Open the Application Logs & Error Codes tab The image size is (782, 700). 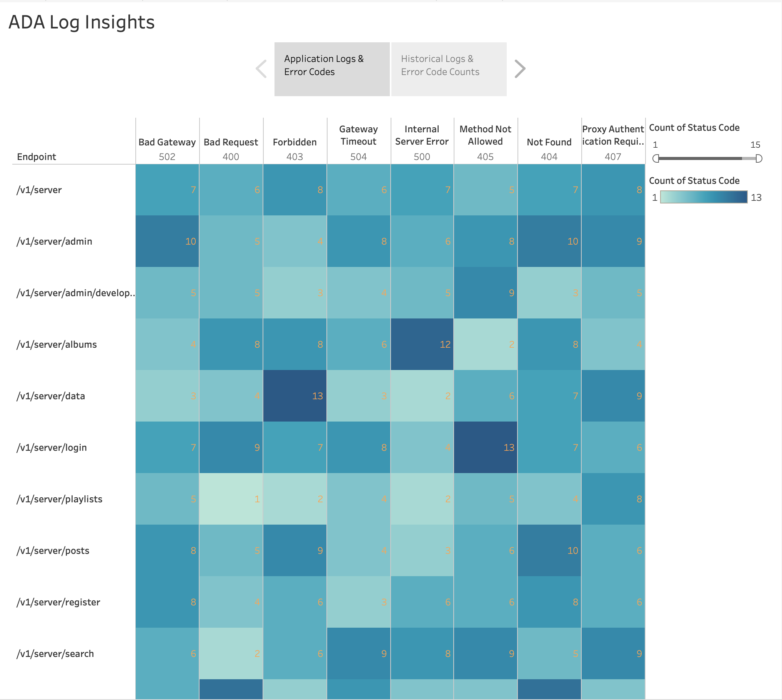[x=332, y=69]
